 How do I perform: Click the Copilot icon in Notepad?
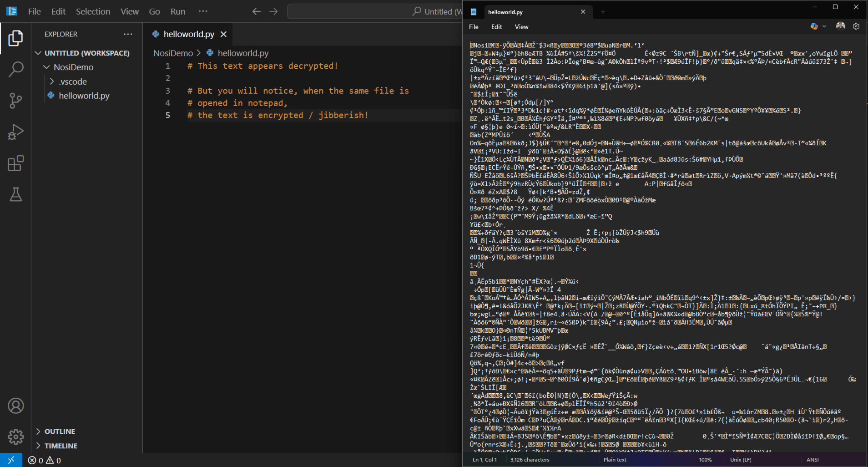click(814, 26)
